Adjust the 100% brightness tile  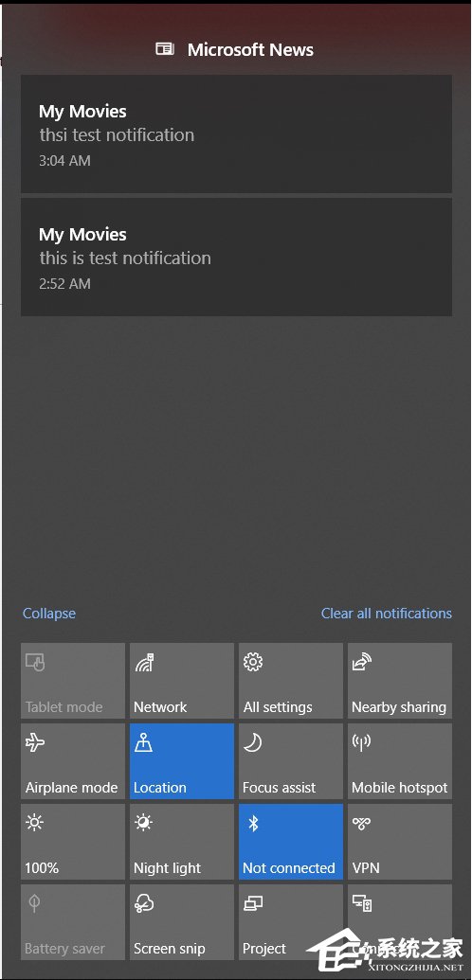(73, 841)
